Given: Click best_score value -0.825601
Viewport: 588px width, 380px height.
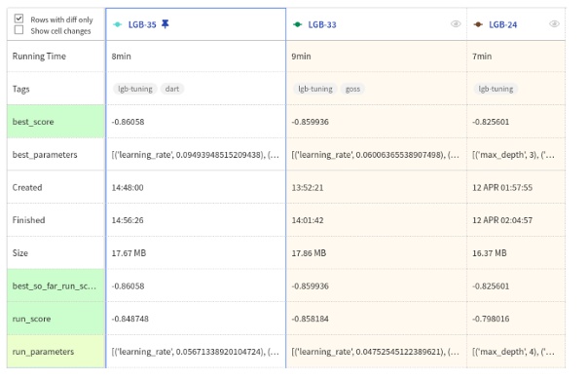Looking at the screenshot, I should point(491,122).
